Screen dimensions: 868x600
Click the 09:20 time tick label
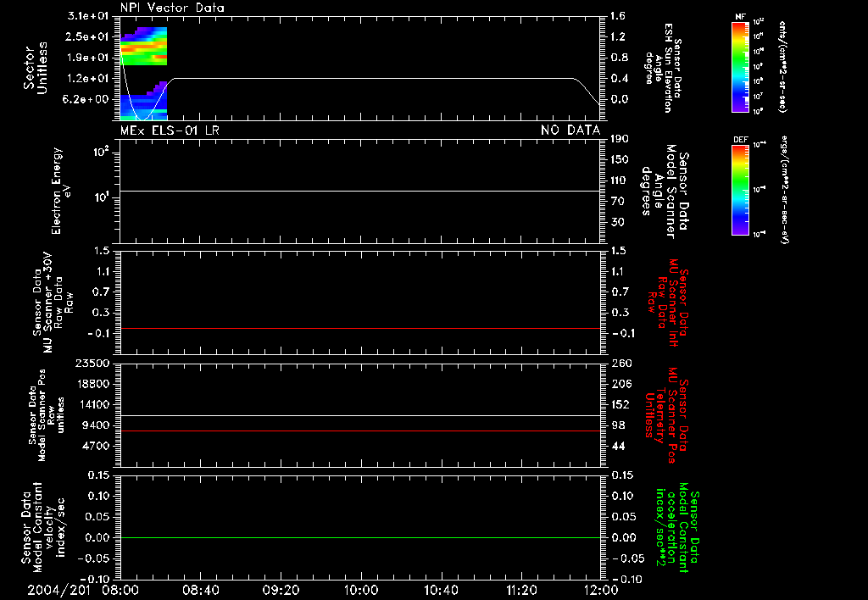281,591
